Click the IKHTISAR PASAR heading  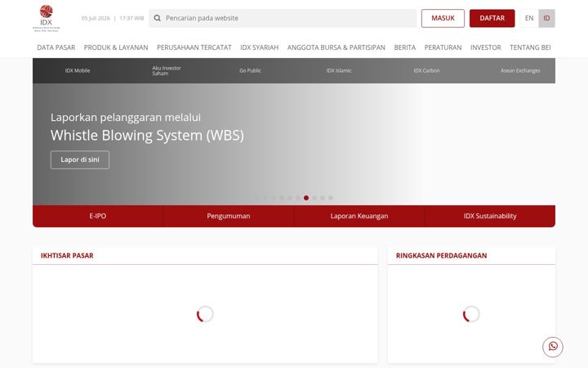point(67,255)
